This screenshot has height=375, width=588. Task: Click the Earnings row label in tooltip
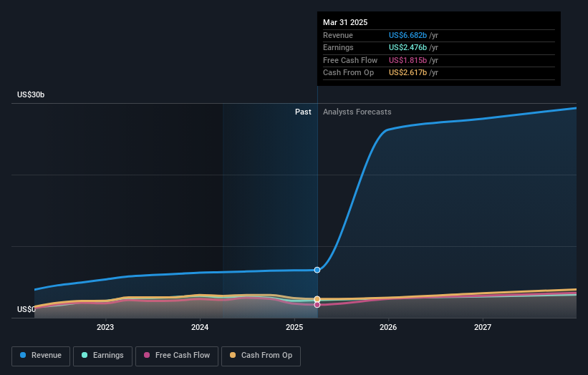338,47
